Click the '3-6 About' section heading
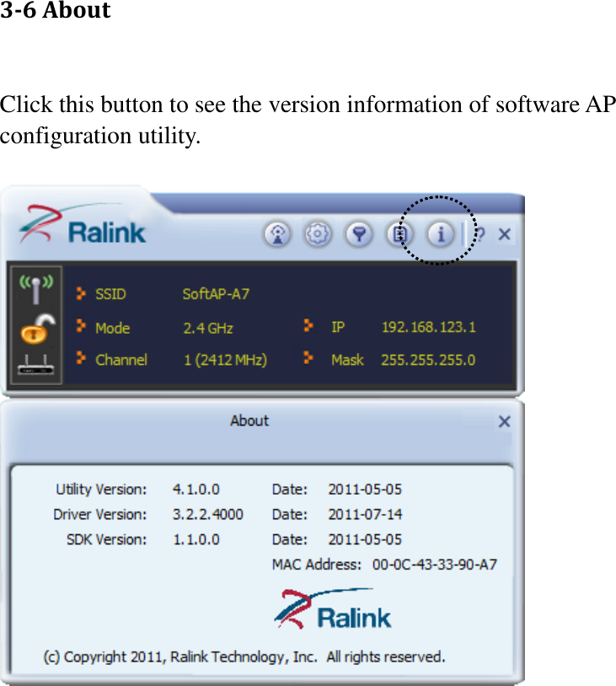 tap(55, 9)
